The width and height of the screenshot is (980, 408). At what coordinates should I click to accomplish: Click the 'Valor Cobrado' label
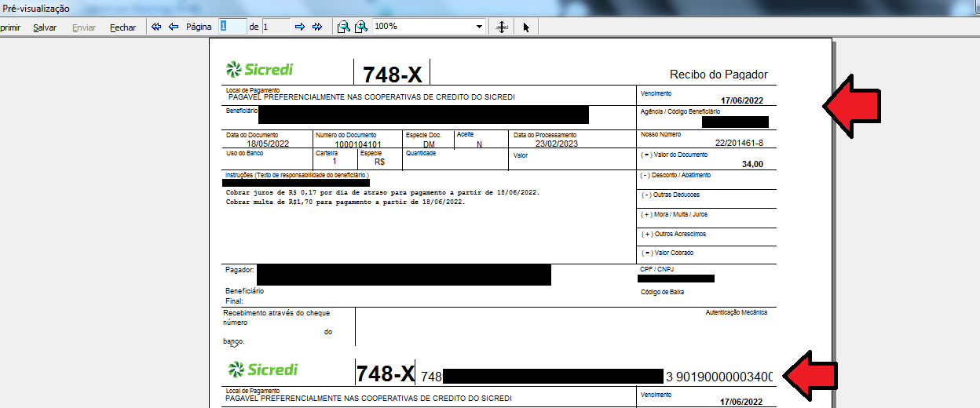click(667, 253)
